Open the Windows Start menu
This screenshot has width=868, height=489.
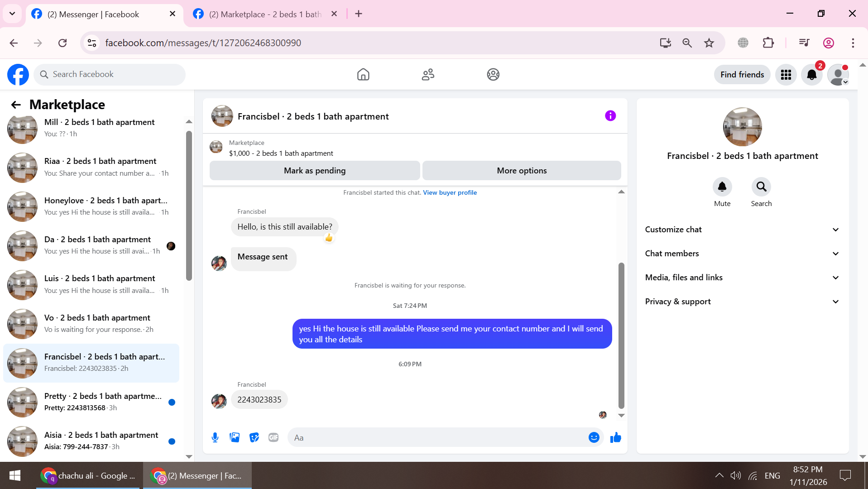coord(15,475)
